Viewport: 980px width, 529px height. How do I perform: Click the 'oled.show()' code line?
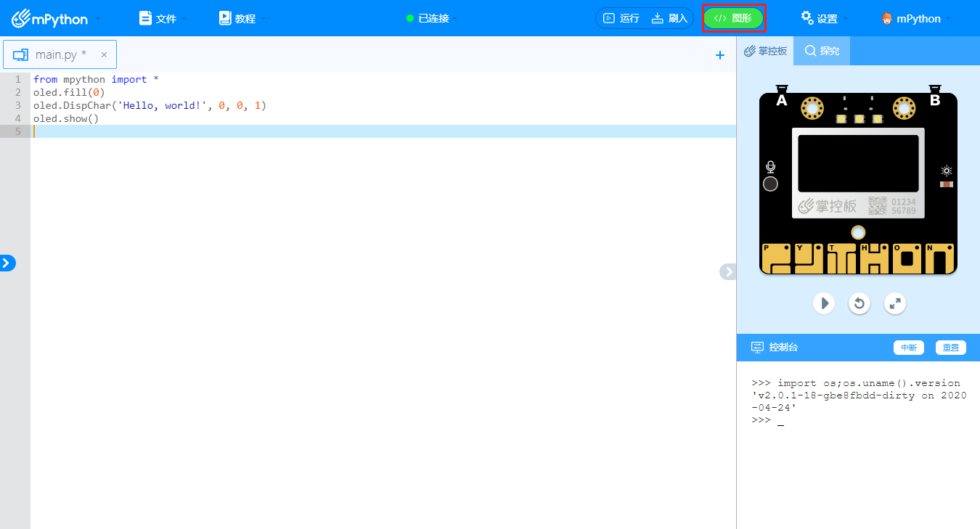pyautogui.click(x=66, y=118)
